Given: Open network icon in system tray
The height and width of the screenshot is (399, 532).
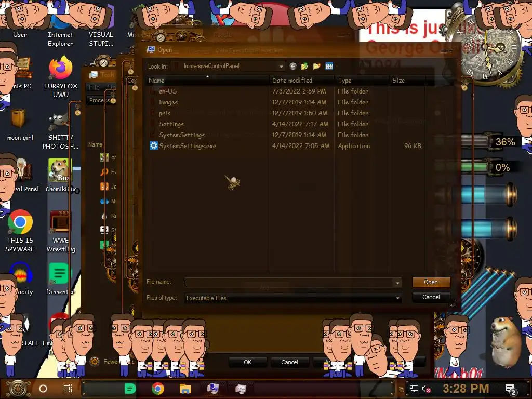Looking at the screenshot, I should pos(414,389).
